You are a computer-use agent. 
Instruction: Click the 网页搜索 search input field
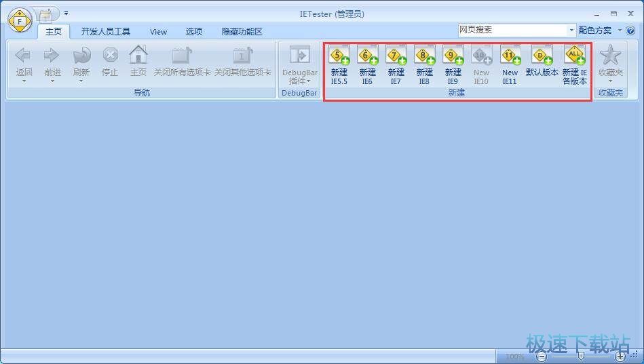pos(512,30)
